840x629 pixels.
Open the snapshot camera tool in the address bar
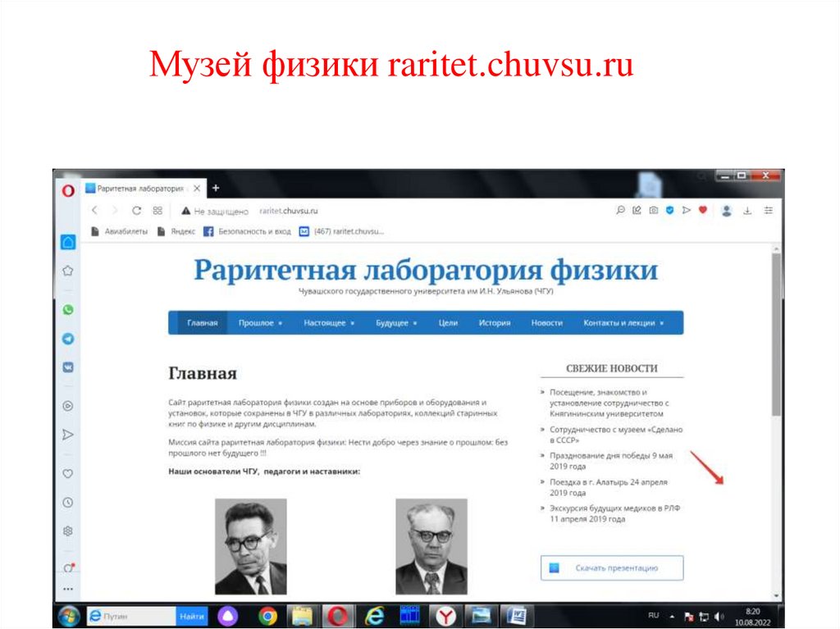pos(654,212)
